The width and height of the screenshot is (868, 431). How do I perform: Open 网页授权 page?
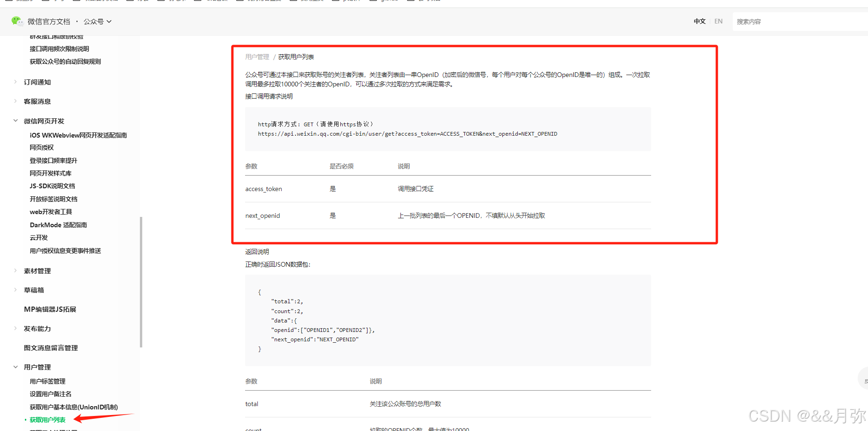click(x=42, y=147)
